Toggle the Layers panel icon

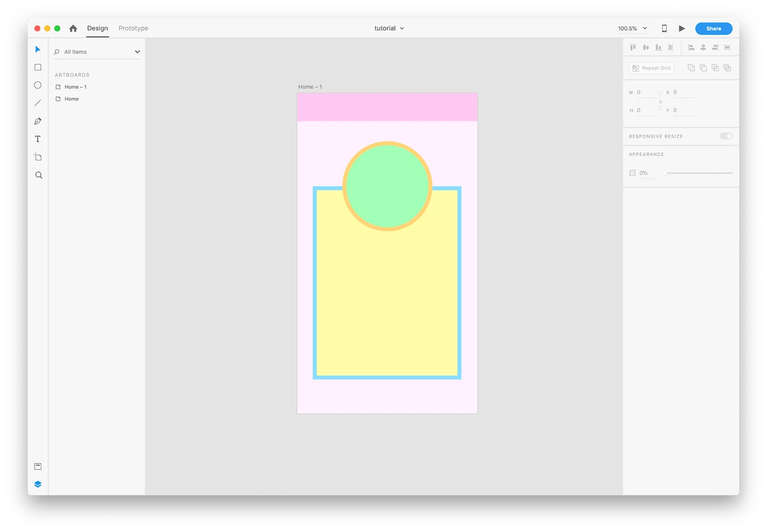pos(38,484)
